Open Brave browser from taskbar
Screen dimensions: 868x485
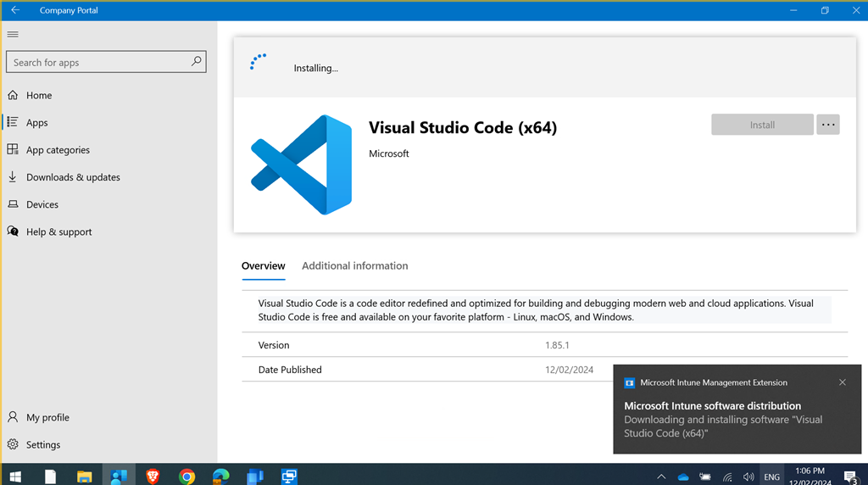coord(153,476)
